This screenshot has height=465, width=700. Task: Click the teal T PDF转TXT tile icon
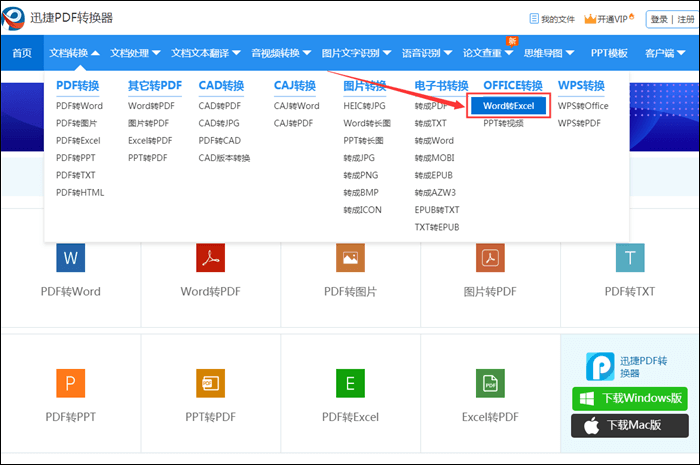coord(630,258)
